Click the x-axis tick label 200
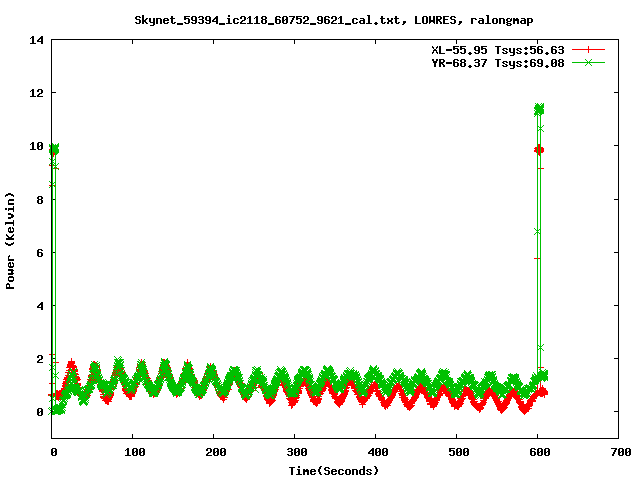The width and height of the screenshot is (640, 480). (x=216, y=452)
